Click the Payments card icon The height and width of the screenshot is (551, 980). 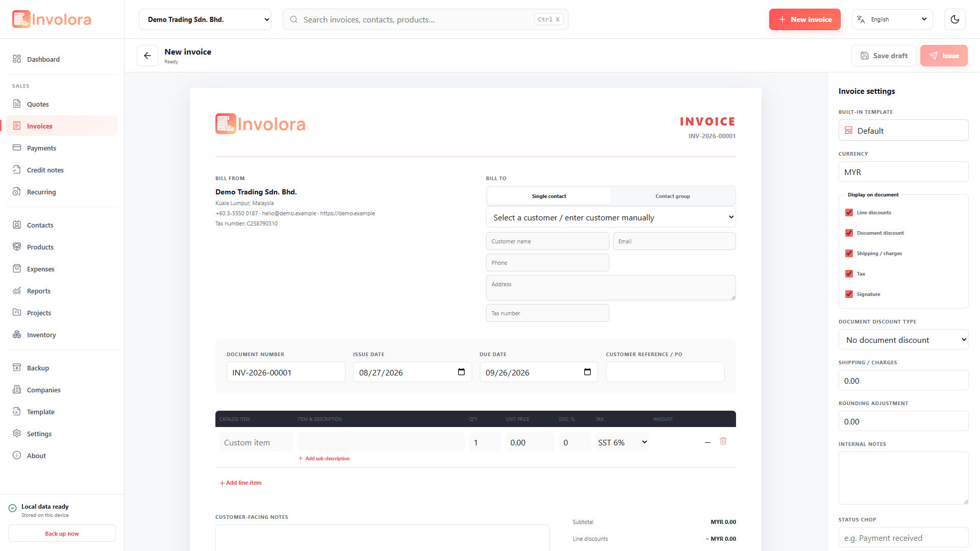click(x=17, y=148)
